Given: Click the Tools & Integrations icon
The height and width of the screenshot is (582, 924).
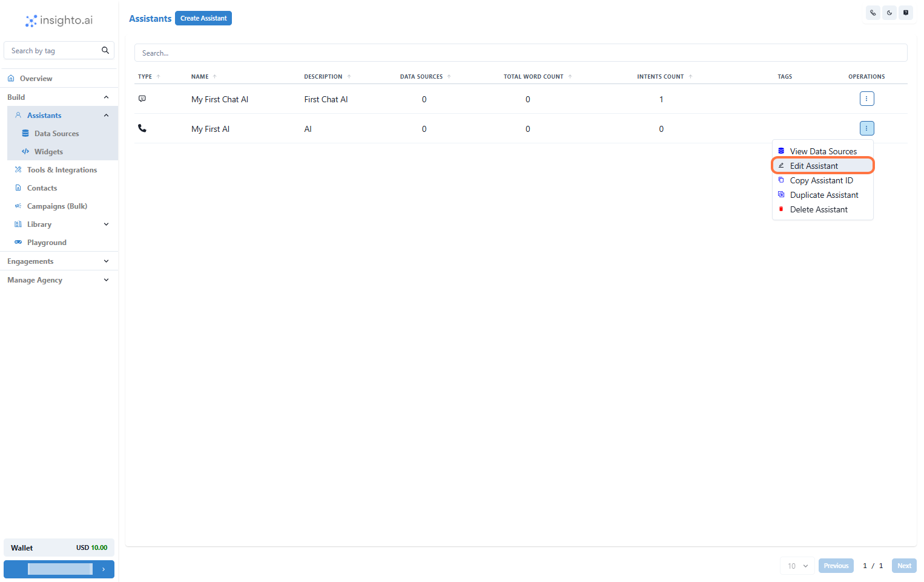Looking at the screenshot, I should [x=18, y=169].
